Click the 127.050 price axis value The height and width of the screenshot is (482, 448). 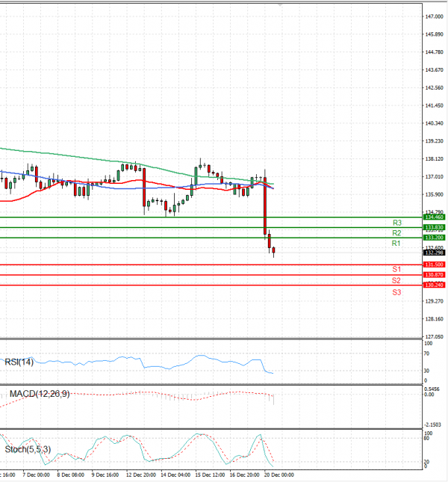coord(434,336)
